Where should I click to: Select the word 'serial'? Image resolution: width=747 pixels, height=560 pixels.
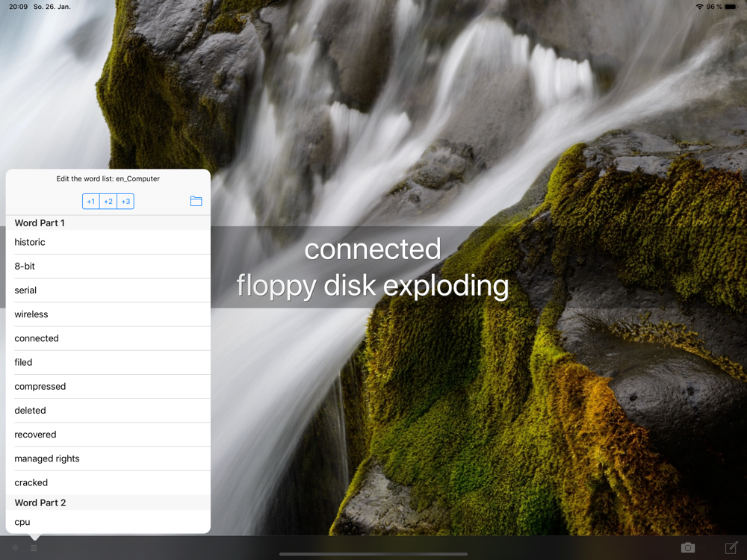tap(108, 290)
